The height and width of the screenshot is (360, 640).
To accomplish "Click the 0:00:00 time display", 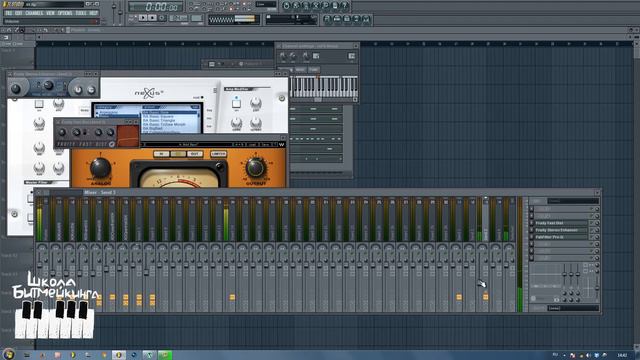I will pos(161,7).
